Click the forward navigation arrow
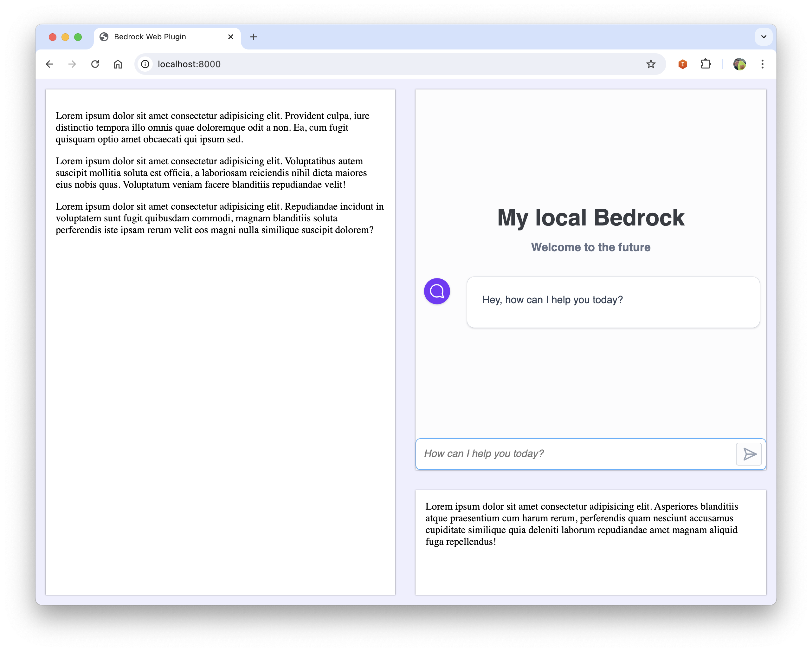 coord(72,64)
